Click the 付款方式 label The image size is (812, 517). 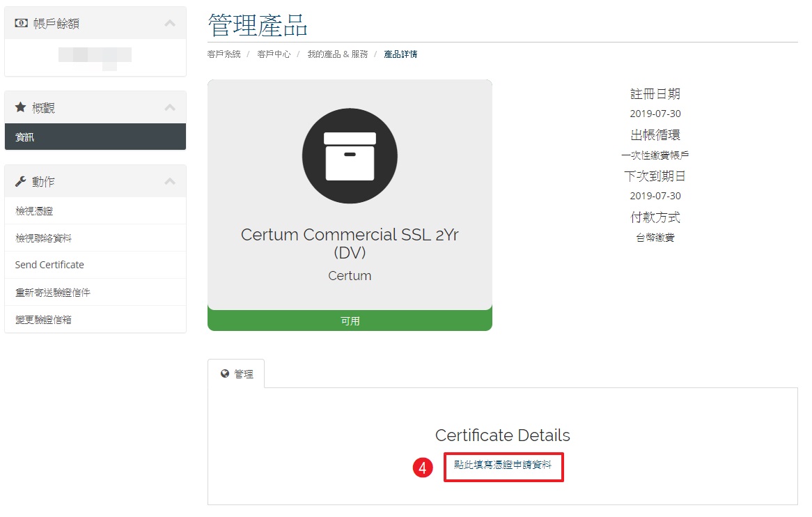point(655,217)
